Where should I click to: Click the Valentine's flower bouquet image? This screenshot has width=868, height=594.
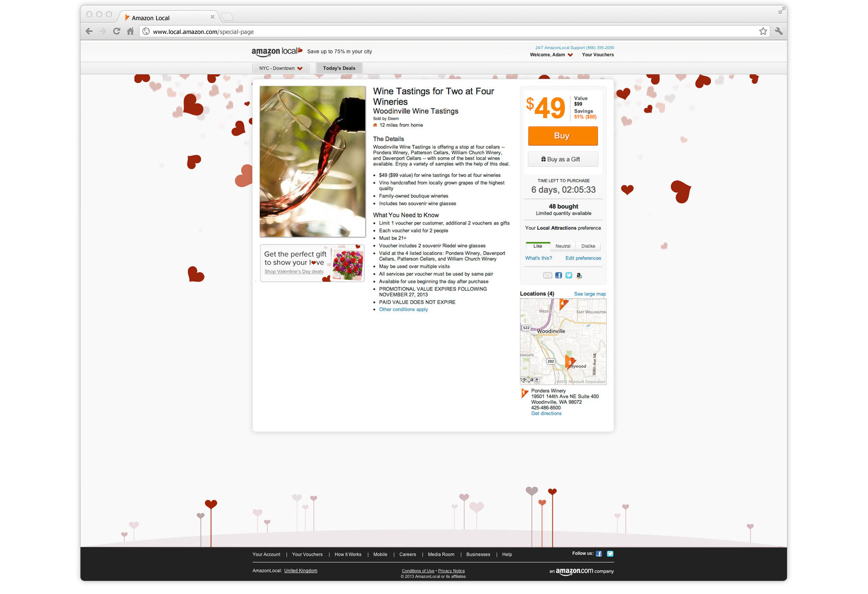tap(348, 264)
